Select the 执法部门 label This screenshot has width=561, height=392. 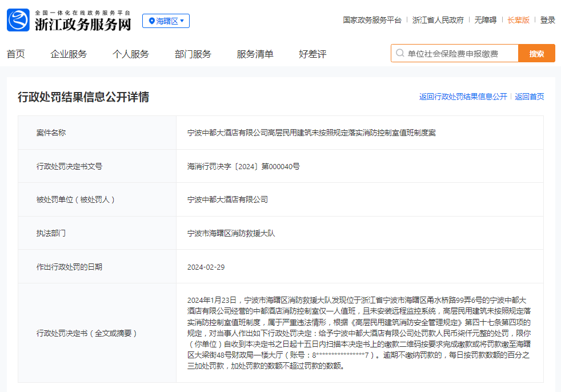pyautogui.click(x=51, y=233)
